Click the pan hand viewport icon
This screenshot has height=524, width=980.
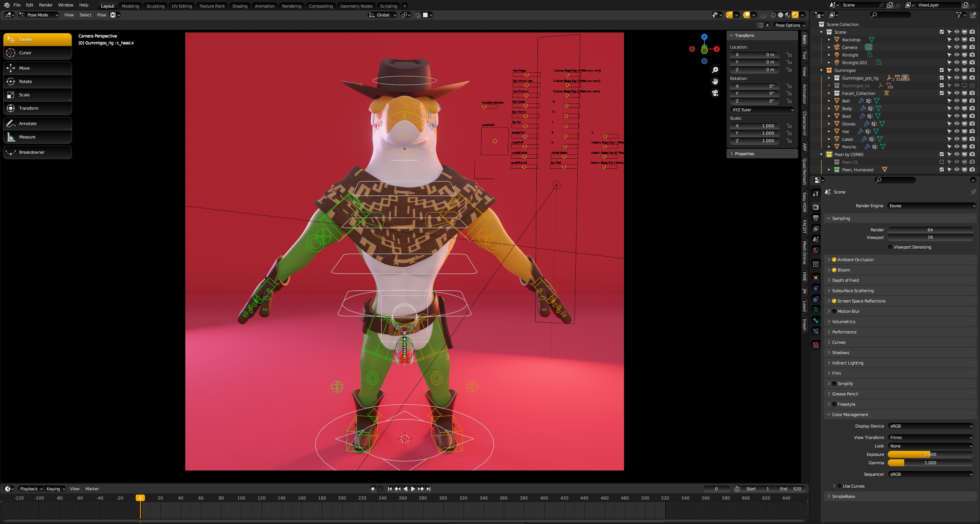click(x=715, y=81)
